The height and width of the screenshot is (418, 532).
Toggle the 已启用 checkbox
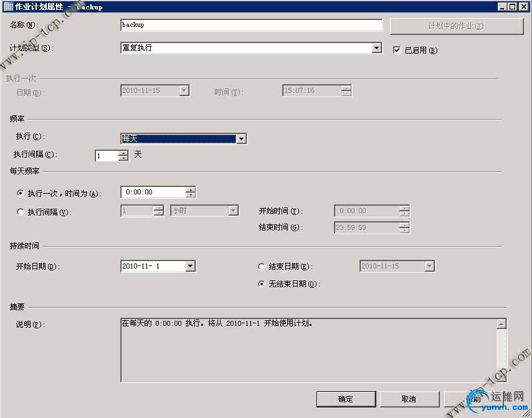[397, 50]
